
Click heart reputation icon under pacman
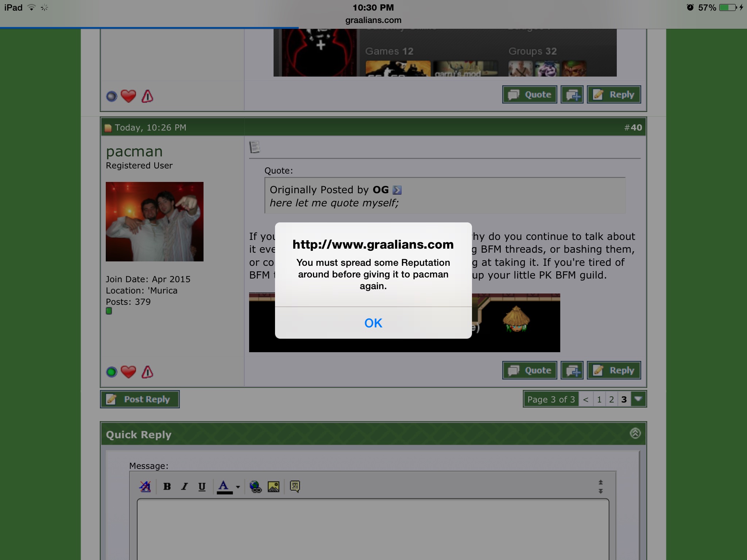[128, 372]
